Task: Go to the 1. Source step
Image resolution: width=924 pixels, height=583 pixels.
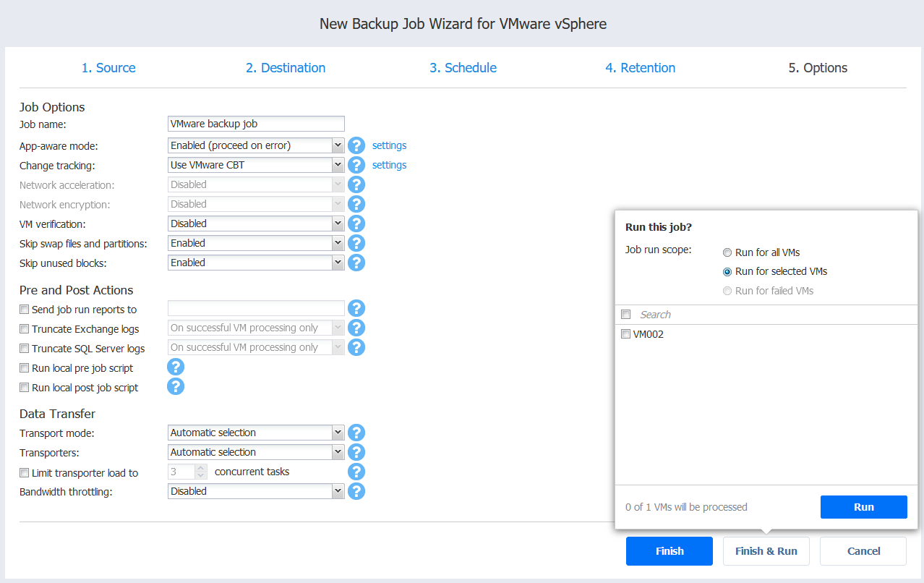Action: coord(108,68)
